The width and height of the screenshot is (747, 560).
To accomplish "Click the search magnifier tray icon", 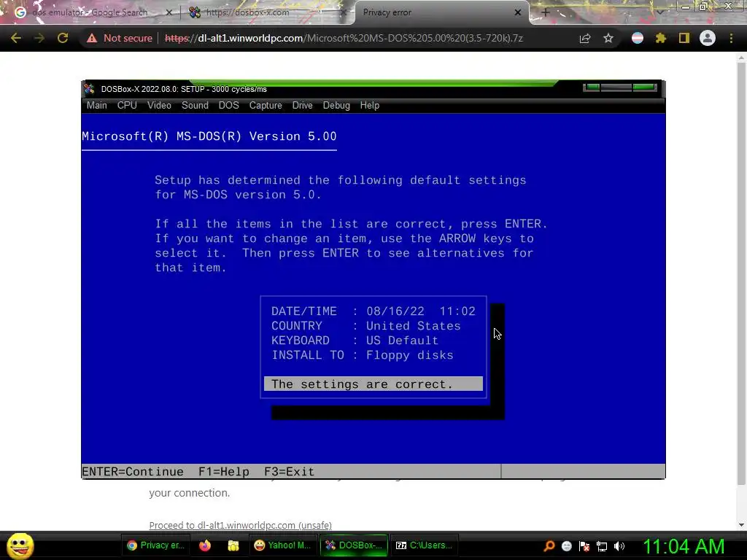I will 549,546.
